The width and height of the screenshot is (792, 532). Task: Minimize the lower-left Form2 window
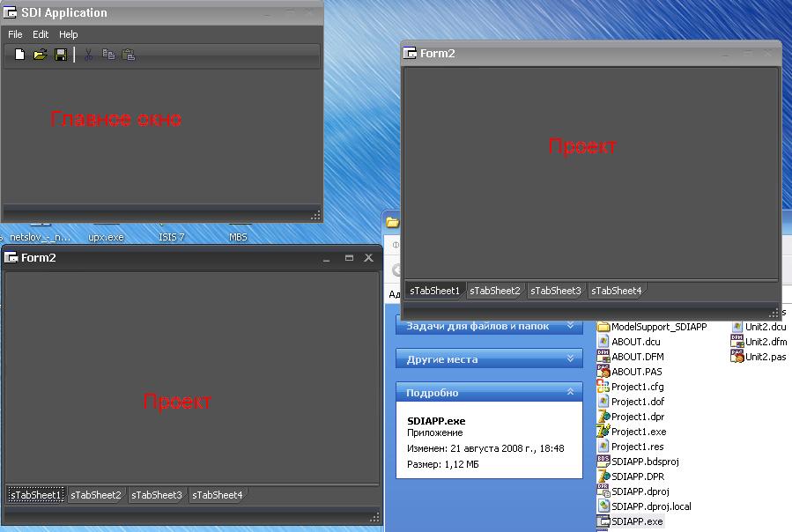[x=326, y=258]
